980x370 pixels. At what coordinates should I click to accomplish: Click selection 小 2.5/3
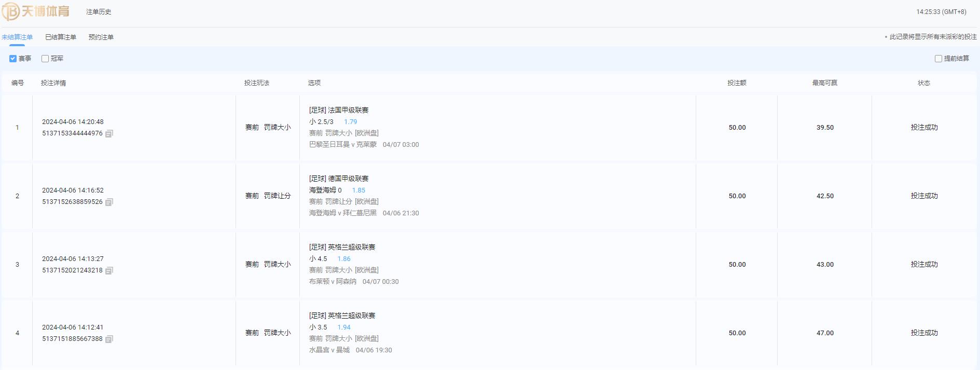click(321, 122)
